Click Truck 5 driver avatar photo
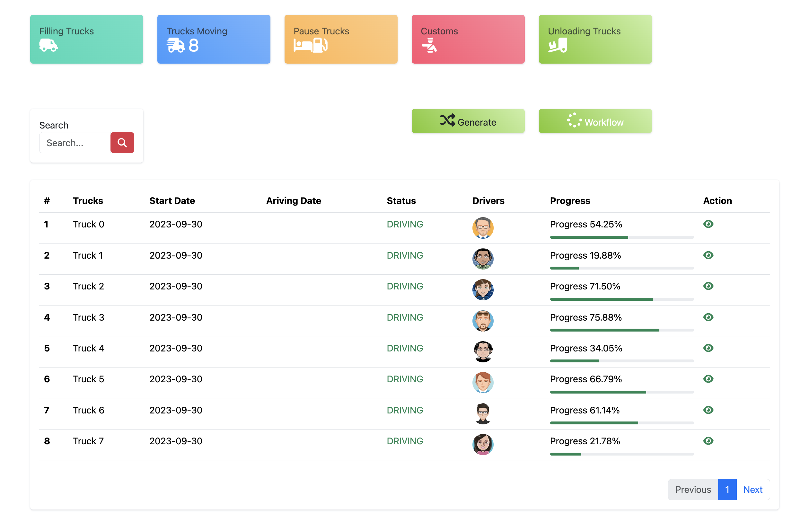 coord(483,383)
